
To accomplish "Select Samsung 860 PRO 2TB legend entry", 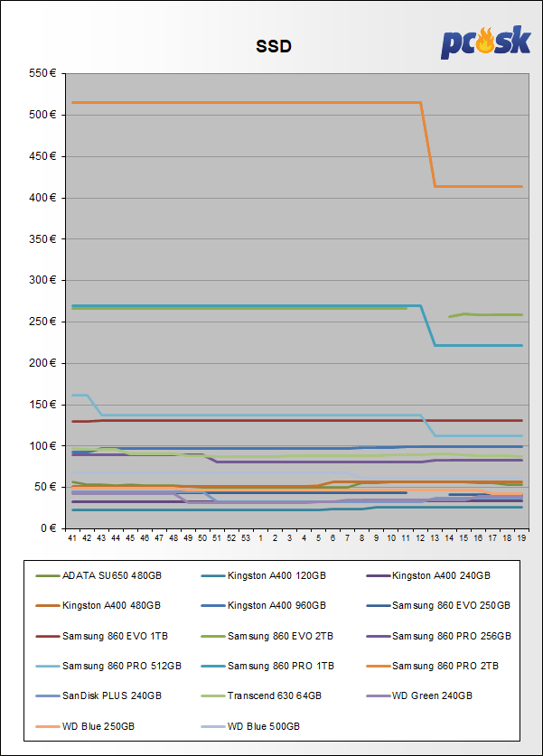I will pyautogui.click(x=433, y=667).
